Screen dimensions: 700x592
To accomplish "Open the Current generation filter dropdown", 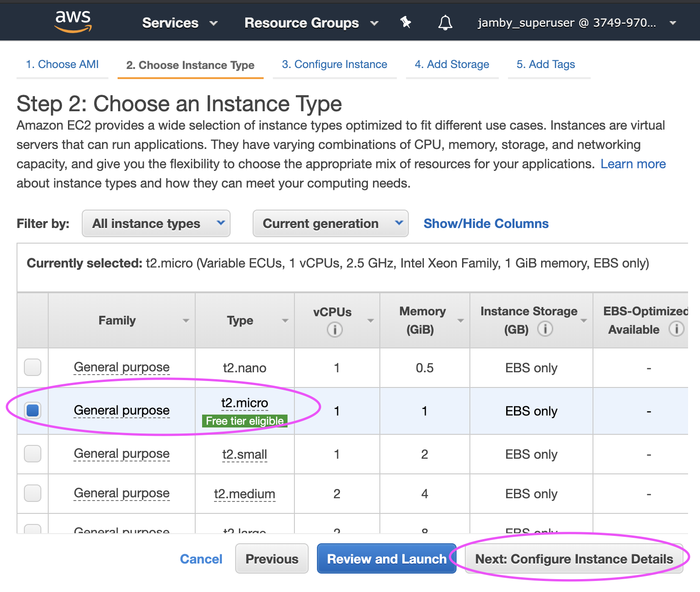I will tap(330, 224).
